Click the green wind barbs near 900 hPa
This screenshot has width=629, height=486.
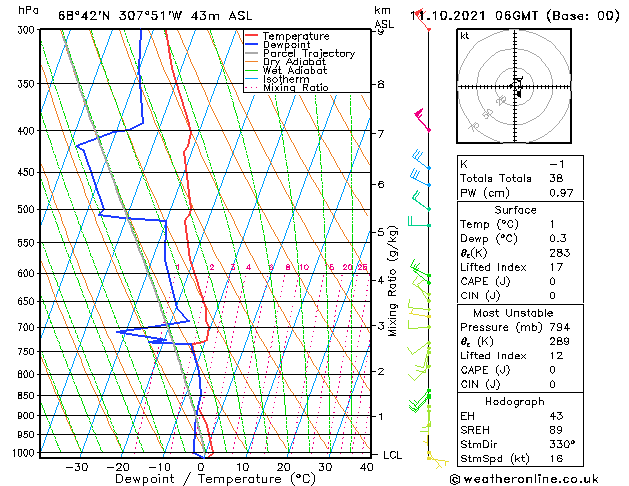418,403
